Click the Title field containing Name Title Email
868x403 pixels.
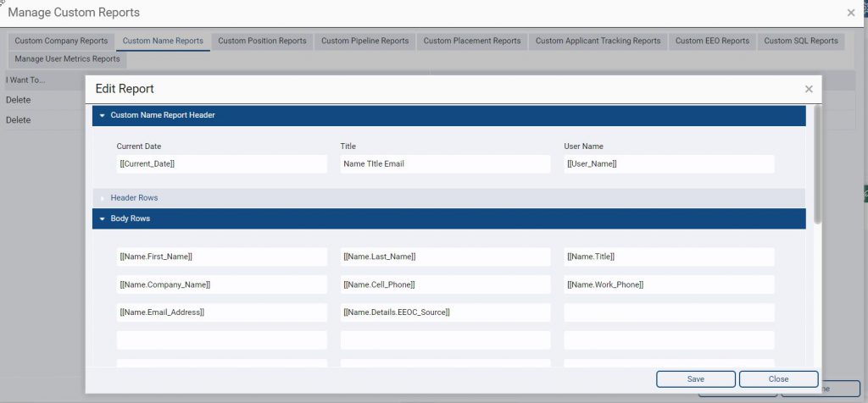coord(446,164)
